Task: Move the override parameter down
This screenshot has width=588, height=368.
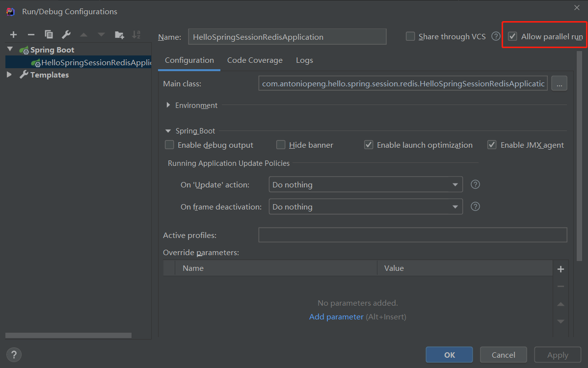Action: pos(561,321)
